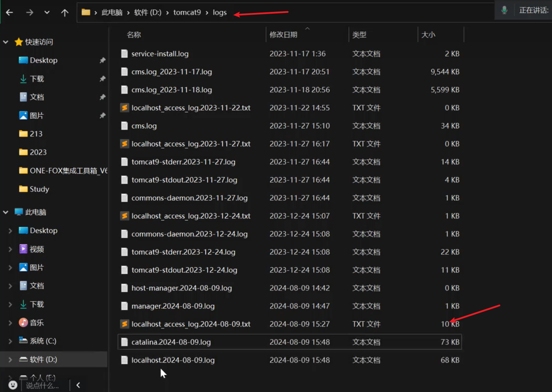Open the Study folder in Quick Access

[39, 189]
